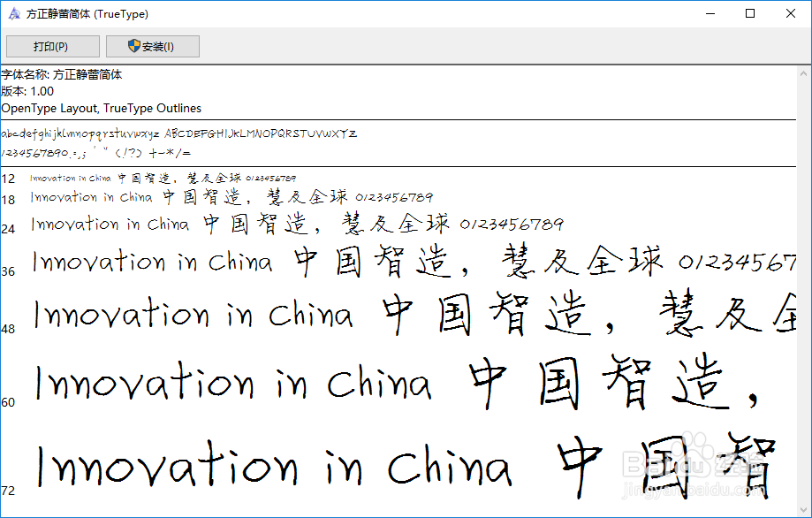The width and height of the screenshot is (812, 518).
Task: Click the scrollbar down arrow
Action: (x=804, y=509)
